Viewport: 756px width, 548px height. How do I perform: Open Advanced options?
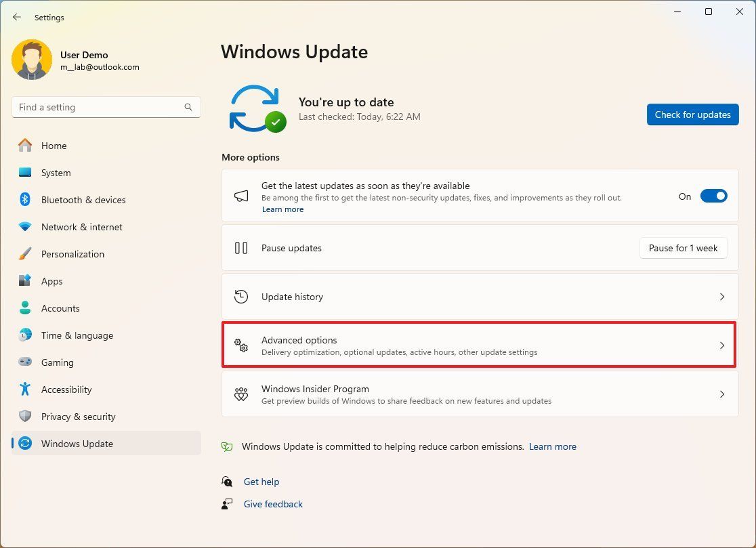tap(480, 345)
